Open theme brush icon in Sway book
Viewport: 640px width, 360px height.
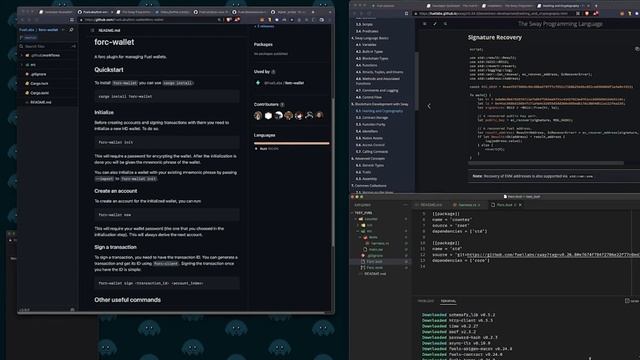tap(435, 24)
